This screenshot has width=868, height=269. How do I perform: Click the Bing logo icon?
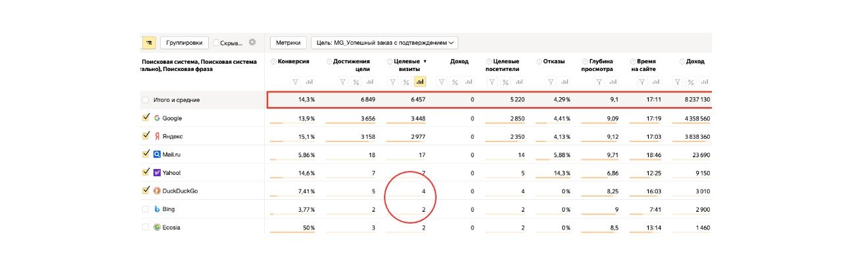pos(157,208)
